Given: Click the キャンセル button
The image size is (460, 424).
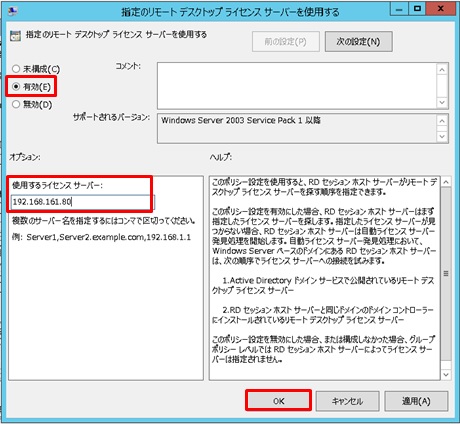Looking at the screenshot, I should 347,401.
